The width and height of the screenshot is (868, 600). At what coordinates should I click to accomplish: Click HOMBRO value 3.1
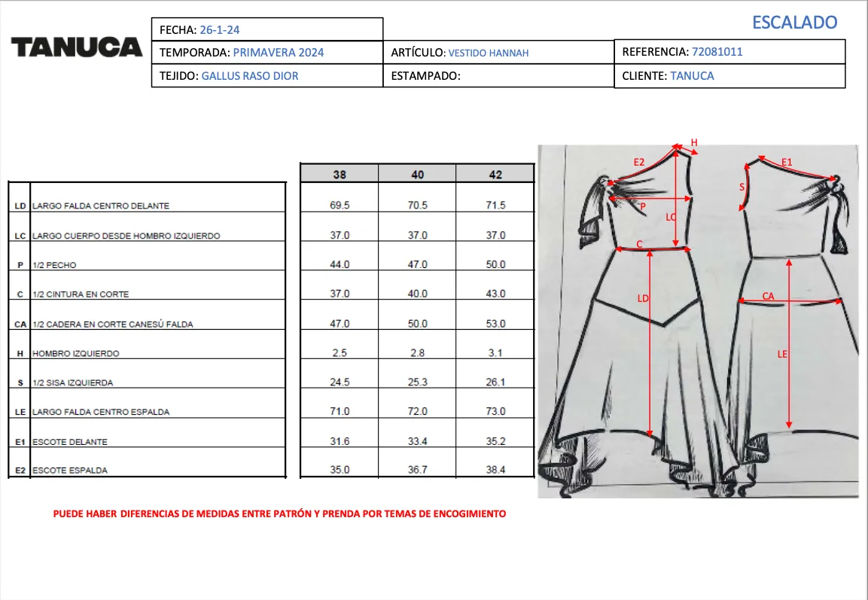(x=495, y=353)
